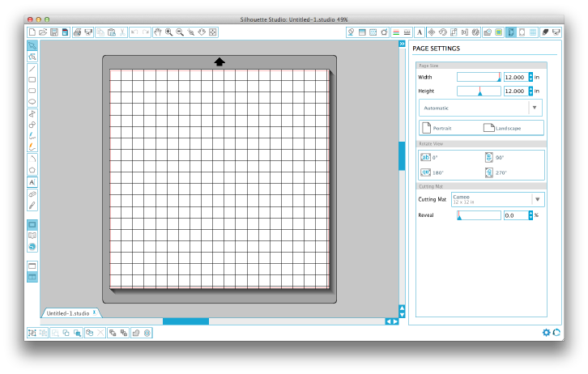Adjust the Width slider
The image size is (588, 374).
(x=479, y=77)
